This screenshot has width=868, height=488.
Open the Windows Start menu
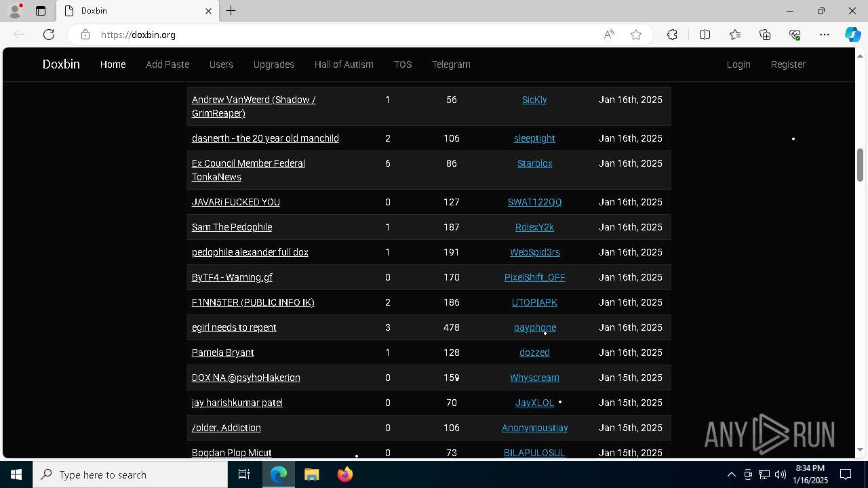16,474
